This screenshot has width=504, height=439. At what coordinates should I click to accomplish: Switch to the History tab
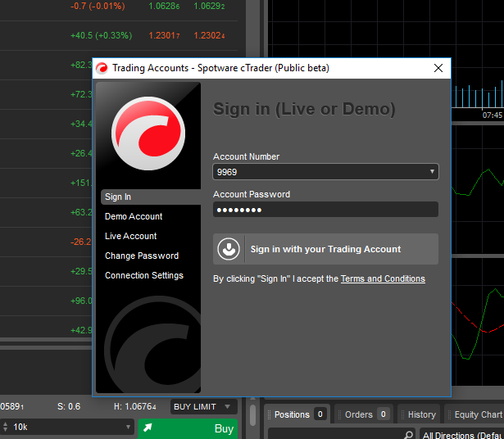tap(419, 414)
